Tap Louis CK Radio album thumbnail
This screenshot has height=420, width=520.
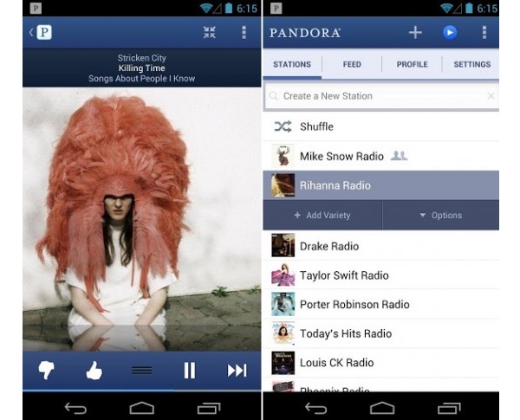[283, 363]
